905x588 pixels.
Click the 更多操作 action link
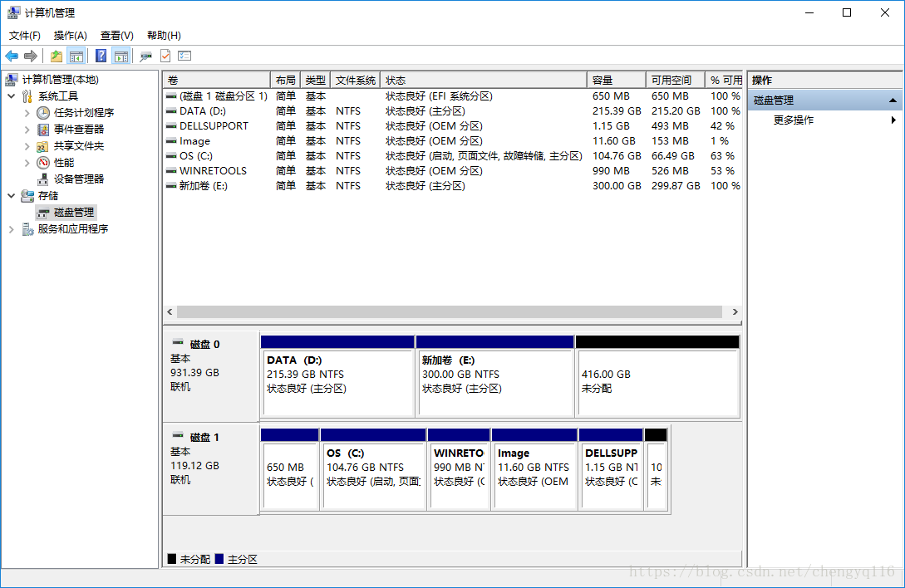[794, 120]
